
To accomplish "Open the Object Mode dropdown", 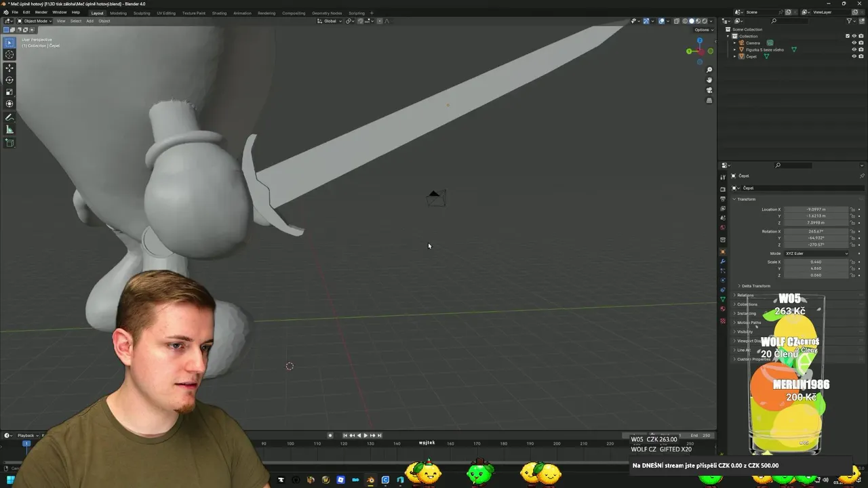I will click(x=34, y=21).
